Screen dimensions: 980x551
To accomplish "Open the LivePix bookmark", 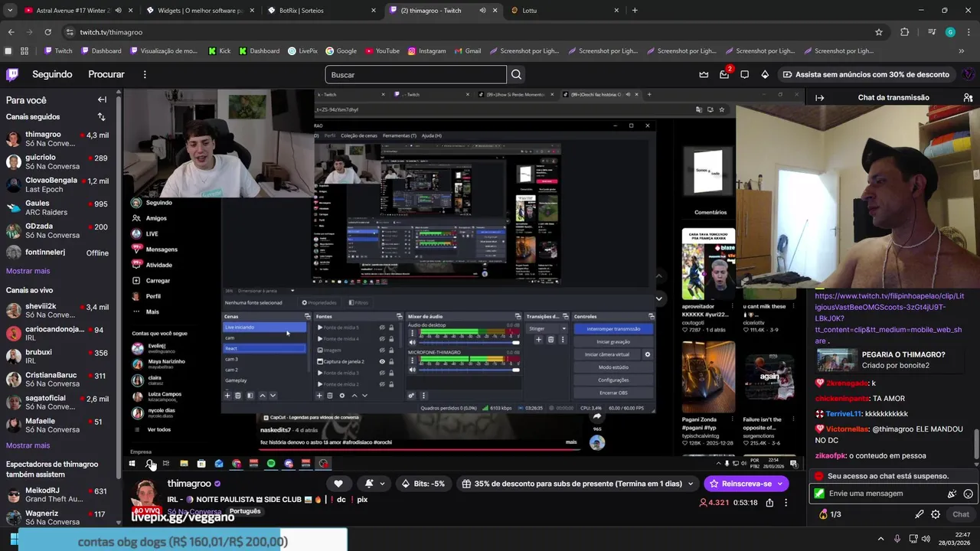I will 302,51.
